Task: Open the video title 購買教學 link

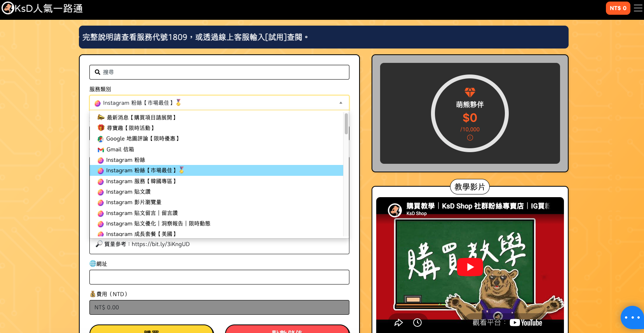Action: 478,206
